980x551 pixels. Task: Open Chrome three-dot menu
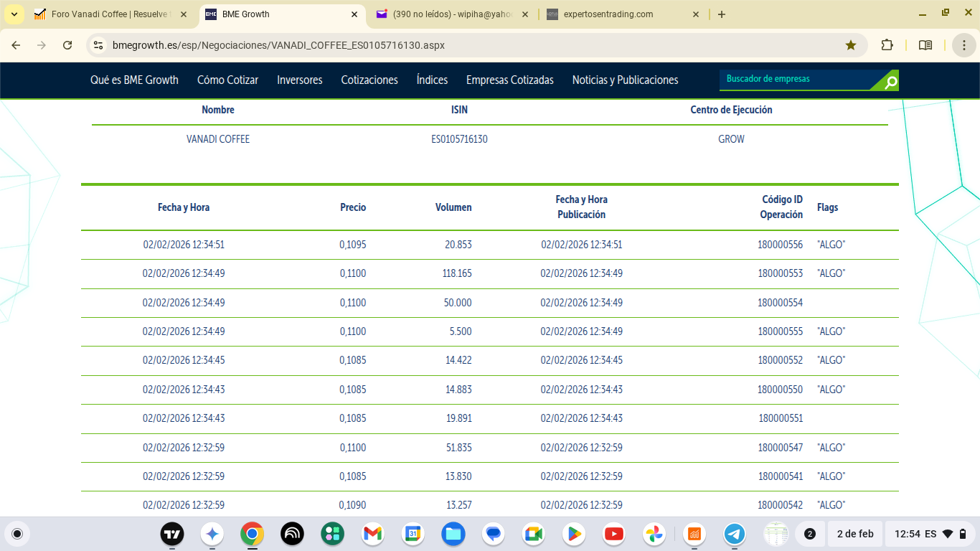[964, 45]
